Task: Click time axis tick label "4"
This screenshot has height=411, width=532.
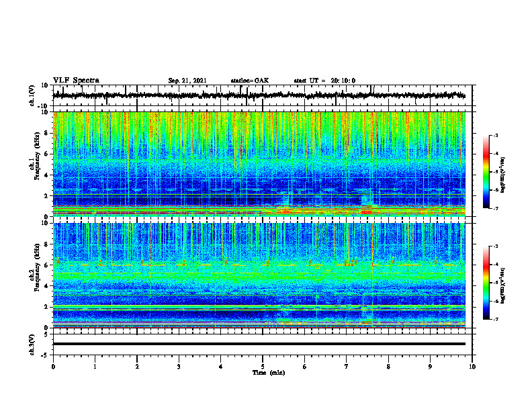Action: pos(221,367)
